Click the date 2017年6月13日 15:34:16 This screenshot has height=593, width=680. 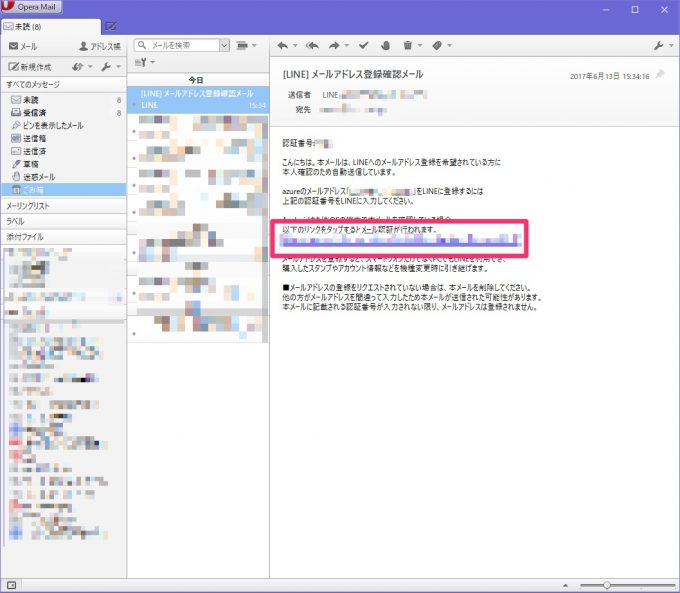609,76
